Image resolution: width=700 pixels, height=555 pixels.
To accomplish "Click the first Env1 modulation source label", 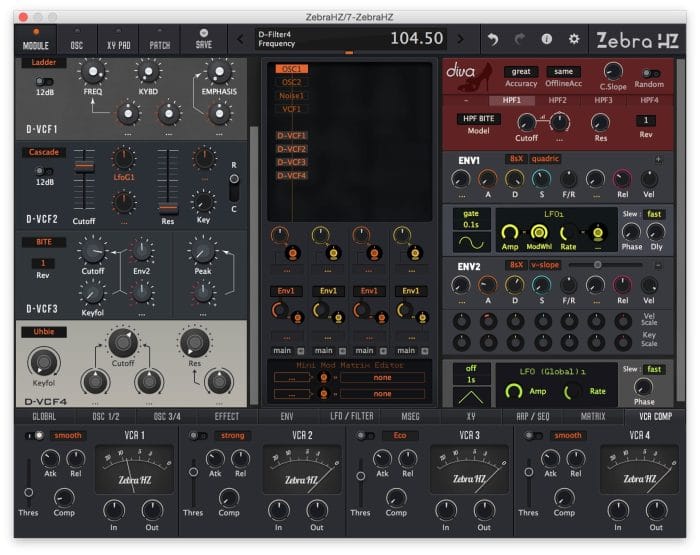I will (x=286, y=291).
